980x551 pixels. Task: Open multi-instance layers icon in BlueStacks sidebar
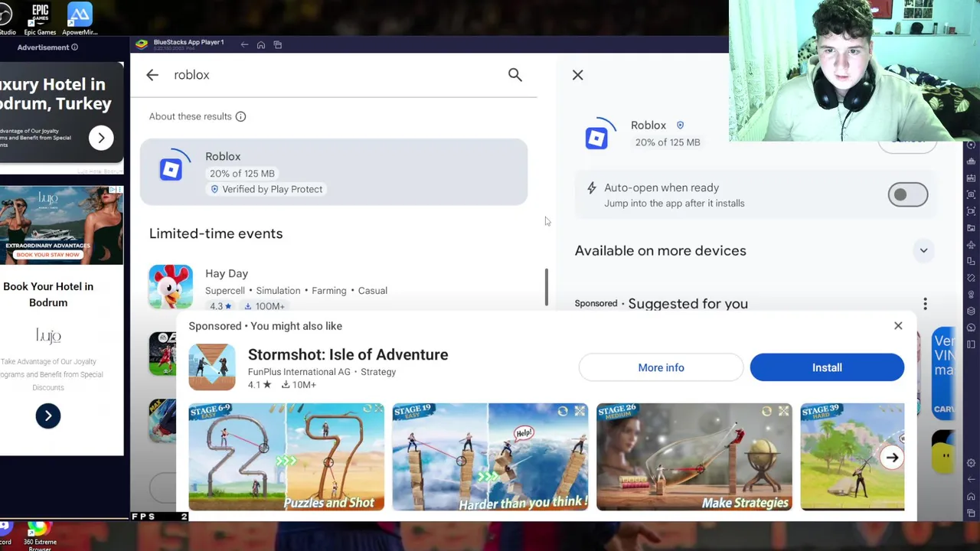pyautogui.click(x=971, y=311)
